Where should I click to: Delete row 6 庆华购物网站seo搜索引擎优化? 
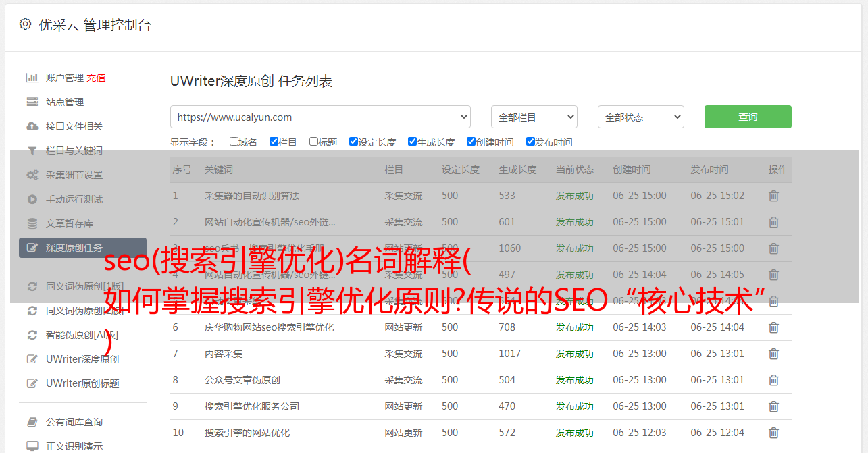click(774, 327)
